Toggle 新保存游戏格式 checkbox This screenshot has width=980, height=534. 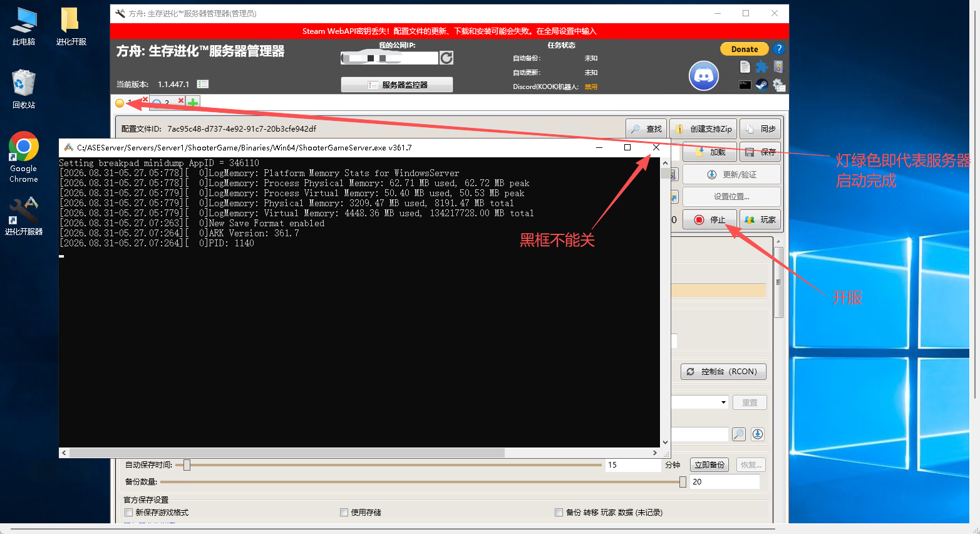(x=129, y=513)
